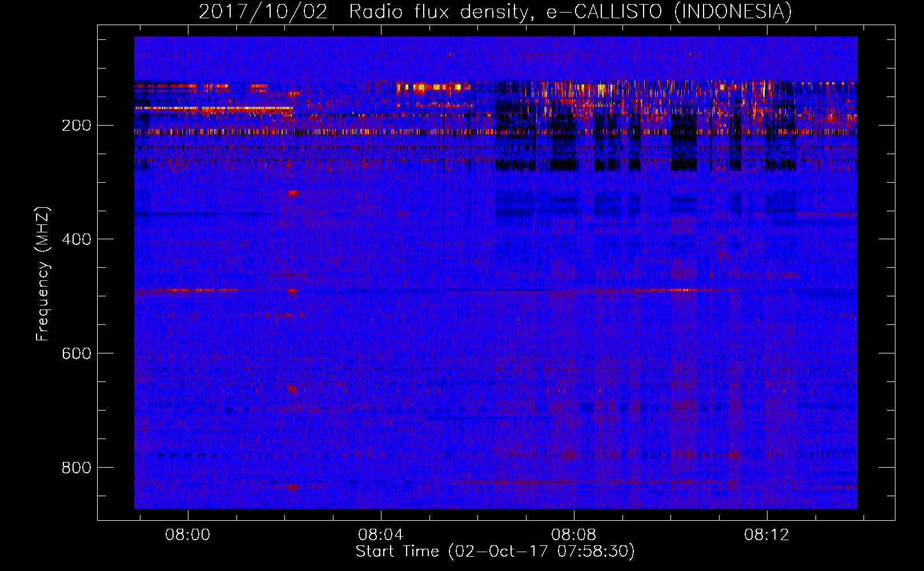Click the 08:00 time axis label
This screenshot has height=571, width=924.
[x=188, y=535]
